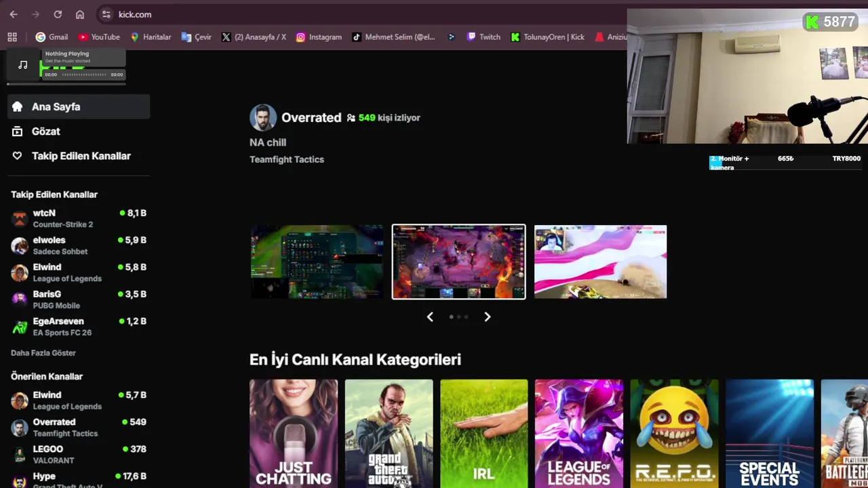Open the Battlegrounds category card
Screen dimensions: 868x488
click(844, 434)
